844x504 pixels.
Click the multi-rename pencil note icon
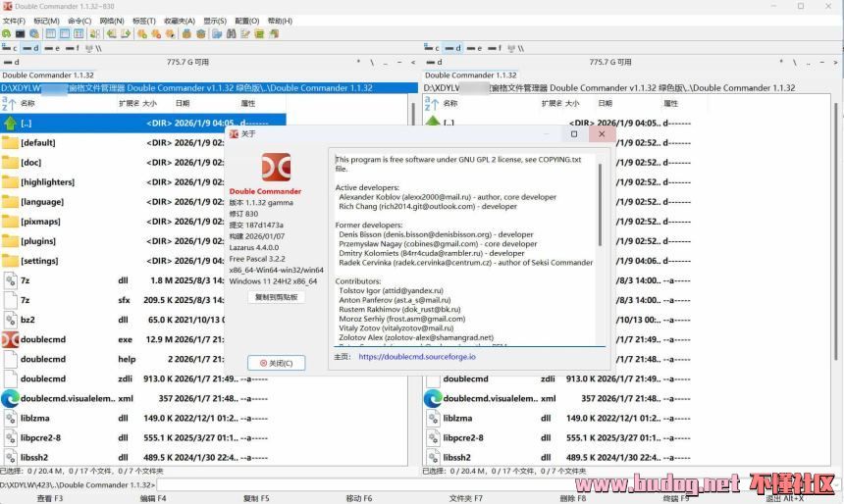(x=245, y=34)
